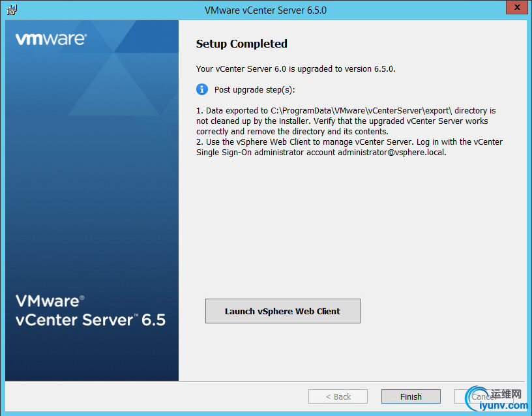Click the blue information icon by Post upgrade step(s)

[202, 89]
